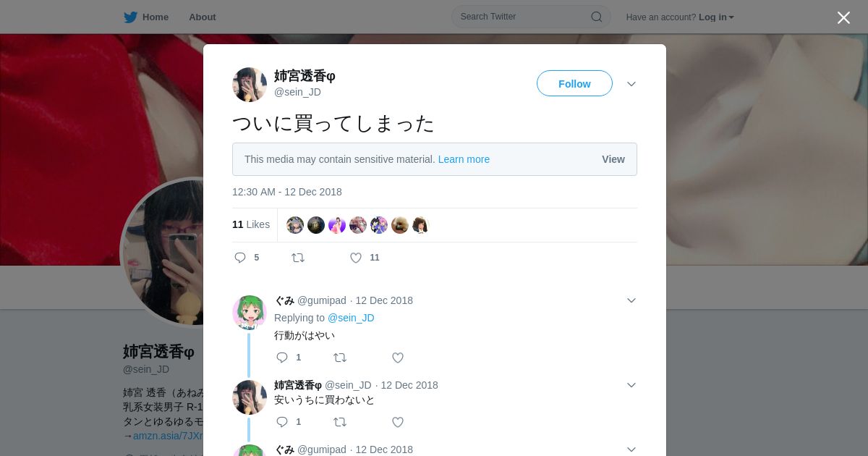The image size is (868, 456).
Task: Like gumipad's first reply
Action: (398, 358)
